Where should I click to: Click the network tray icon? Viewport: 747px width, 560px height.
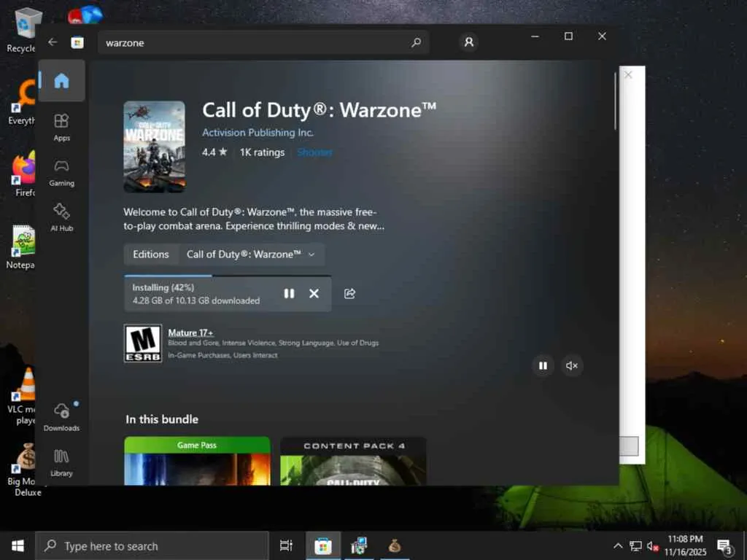pyautogui.click(x=635, y=545)
